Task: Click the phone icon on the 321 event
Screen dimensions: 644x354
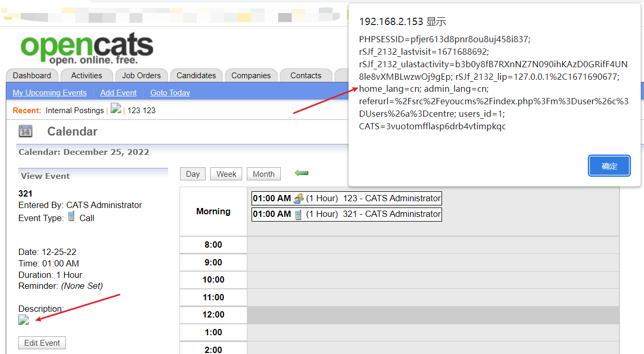Action: tap(298, 214)
